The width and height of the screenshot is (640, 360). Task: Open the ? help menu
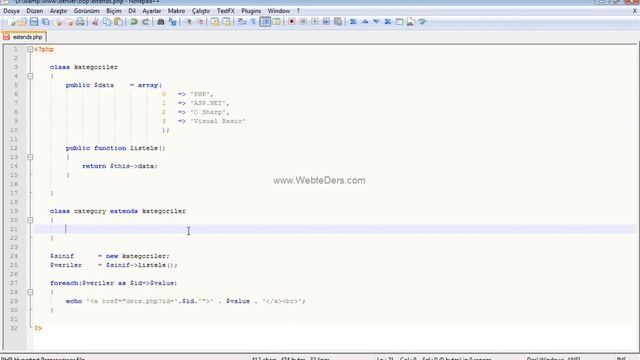point(298,11)
